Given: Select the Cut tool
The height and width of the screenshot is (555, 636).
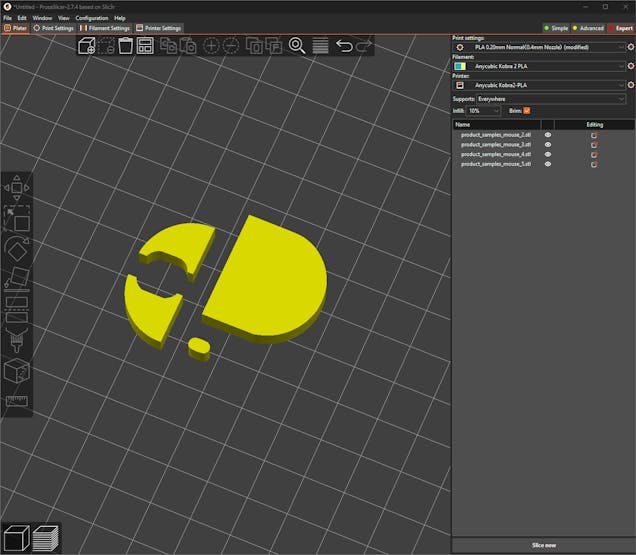Looking at the screenshot, I should coord(17,309).
